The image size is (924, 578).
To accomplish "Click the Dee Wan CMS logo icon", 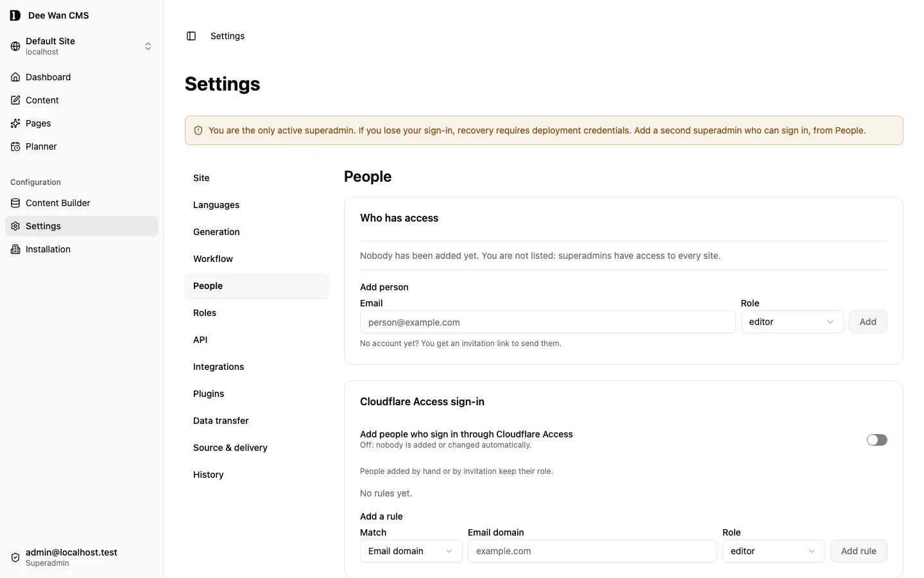I will point(15,15).
